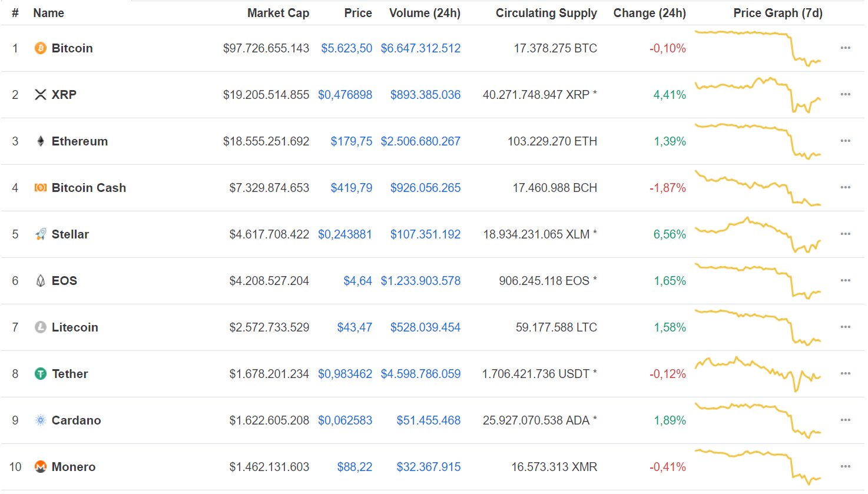
Task: Open the Ethereum name link
Action: pos(79,141)
